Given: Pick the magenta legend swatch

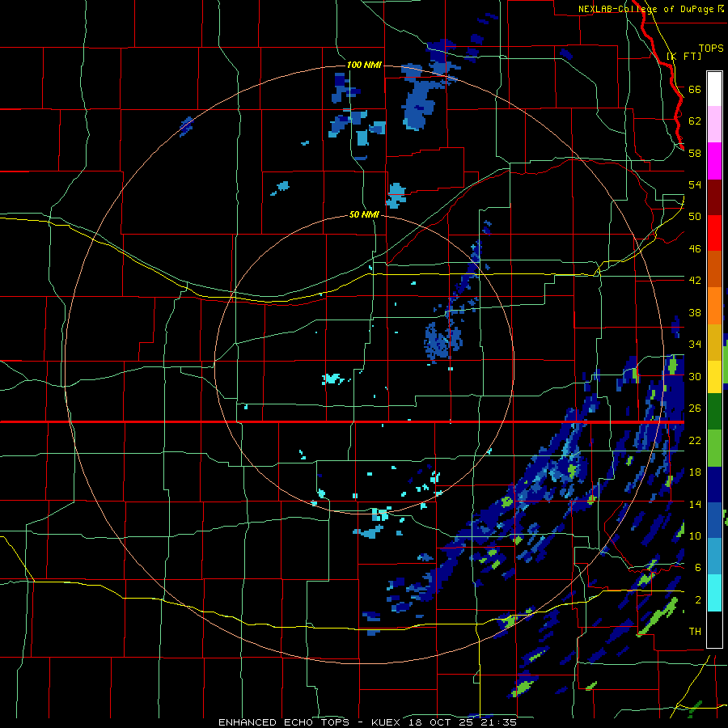Looking at the screenshot, I should [714, 161].
